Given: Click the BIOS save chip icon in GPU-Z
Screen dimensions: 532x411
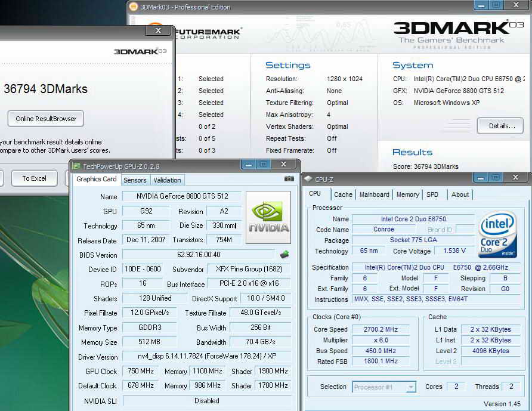Looking at the screenshot, I should [284, 254].
